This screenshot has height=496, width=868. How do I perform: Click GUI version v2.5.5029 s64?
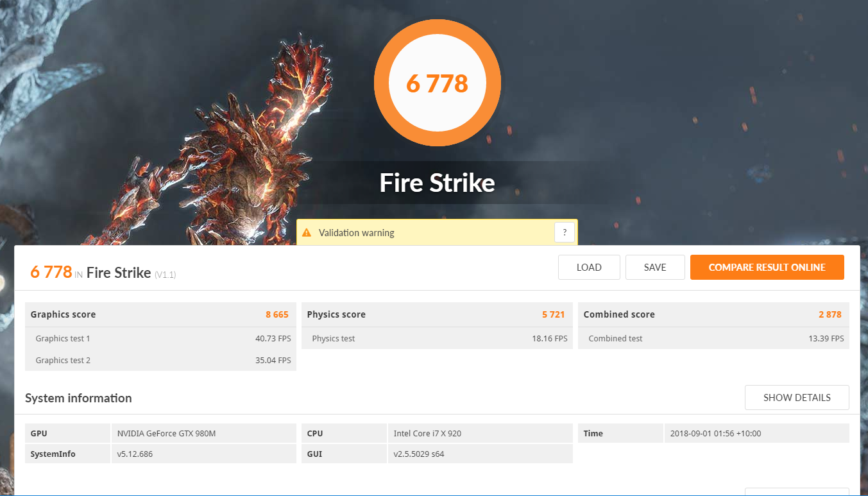(419, 454)
